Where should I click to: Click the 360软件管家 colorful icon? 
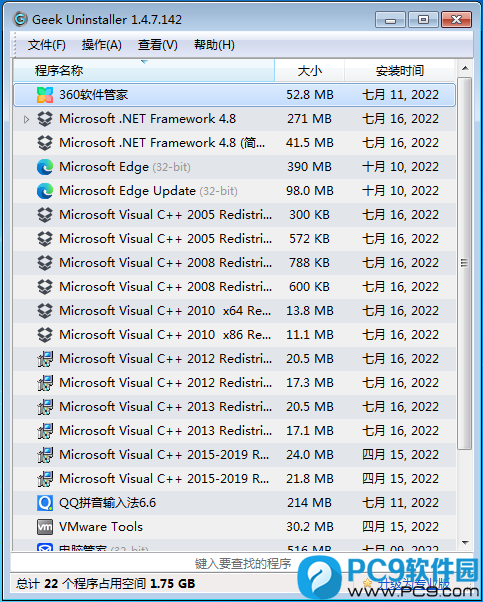pyautogui.click(x=45, y=95)
